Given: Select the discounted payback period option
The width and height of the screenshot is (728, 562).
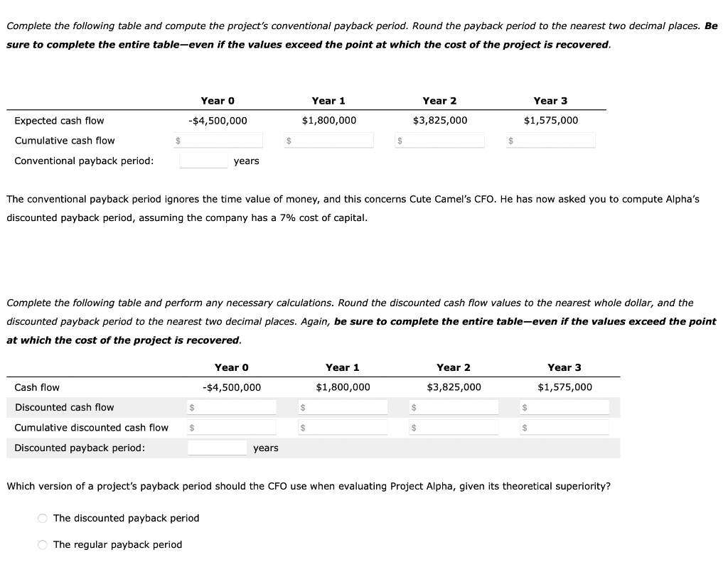Looking at the screenshot, I should tap(43, 518).
